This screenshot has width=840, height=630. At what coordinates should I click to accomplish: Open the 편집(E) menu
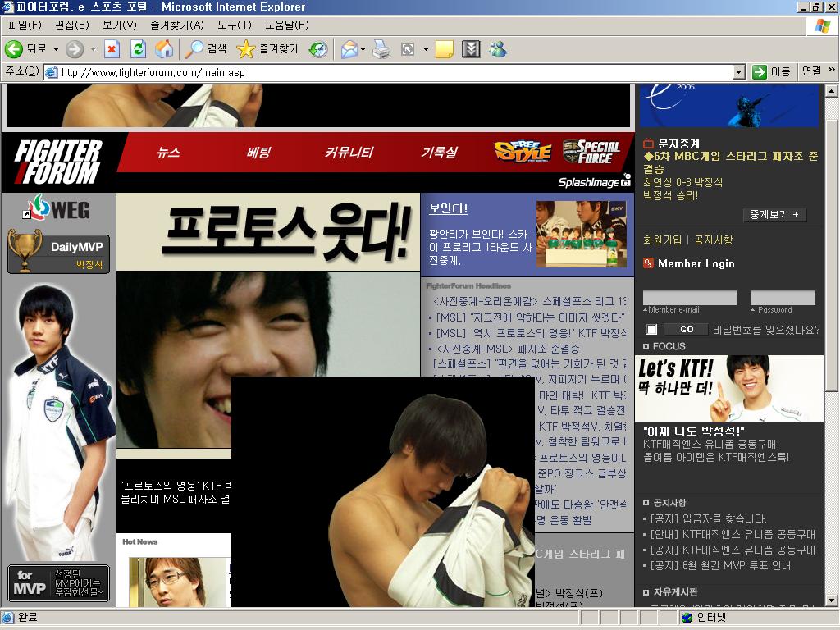click(x=72, y=25)
